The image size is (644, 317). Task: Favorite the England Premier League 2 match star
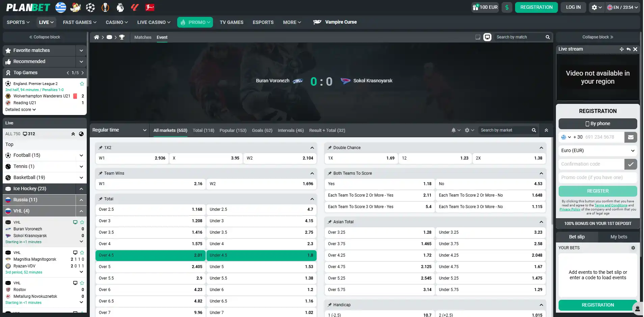point(82,84)
